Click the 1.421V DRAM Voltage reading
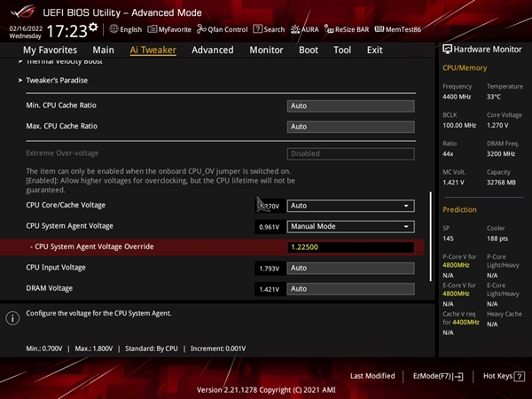 [269, 289]
